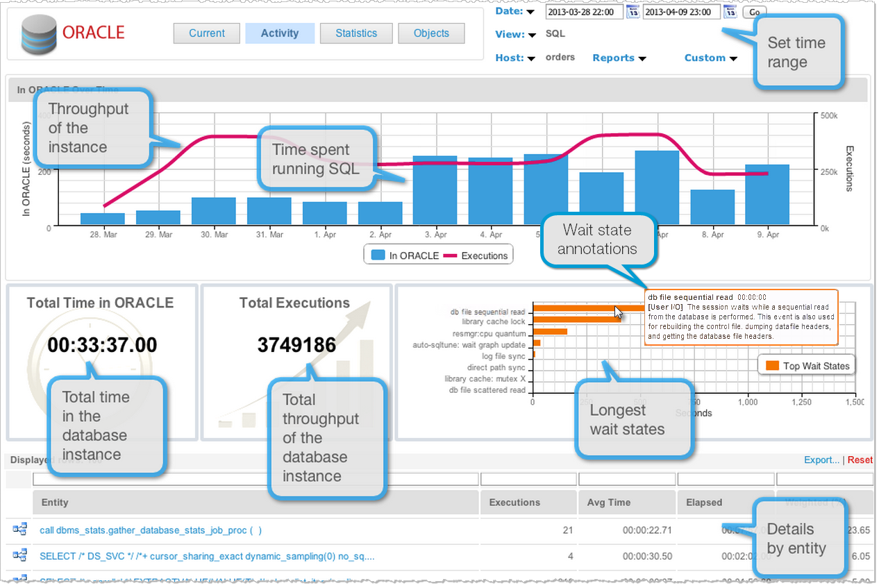The height and width of the screenshot is (588, 879).
Task: Click the 3. Apr bar in chart
Action: (x=435, y=191)
